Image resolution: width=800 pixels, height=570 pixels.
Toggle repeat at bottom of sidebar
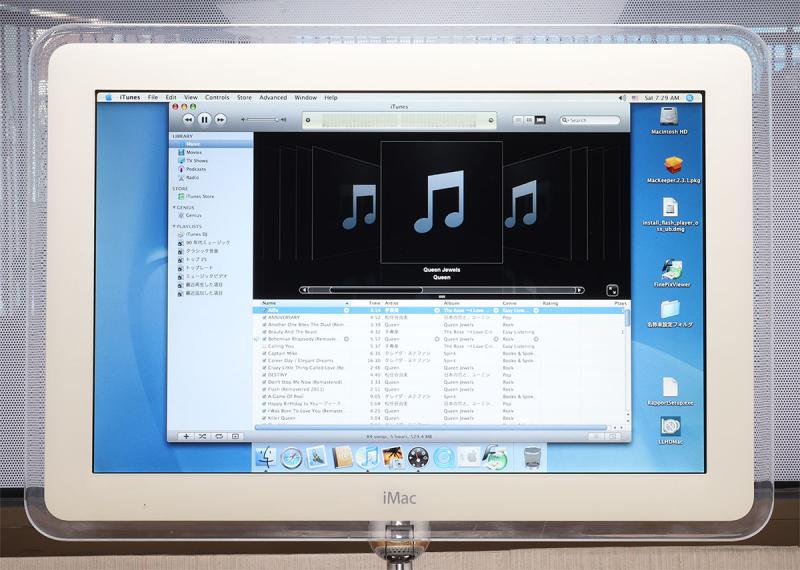(x=219, y=436)
